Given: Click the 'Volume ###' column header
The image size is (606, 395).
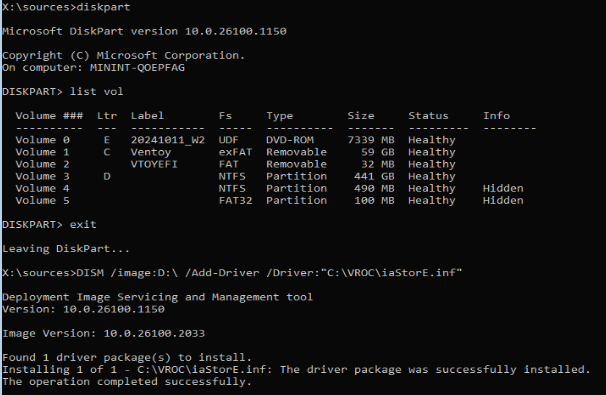Looking at the screenshot, I should 49,116.
